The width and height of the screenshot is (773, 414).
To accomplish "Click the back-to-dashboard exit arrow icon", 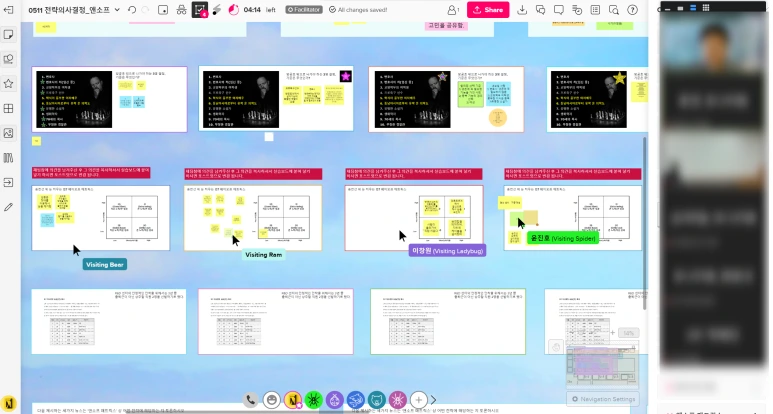I will click(x=8, y=10).
